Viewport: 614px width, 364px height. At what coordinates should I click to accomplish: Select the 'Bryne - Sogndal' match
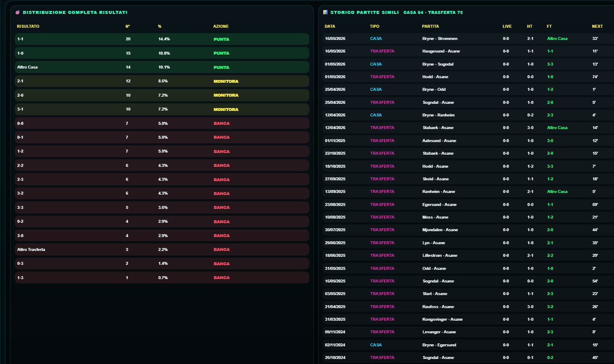(438, 64)
